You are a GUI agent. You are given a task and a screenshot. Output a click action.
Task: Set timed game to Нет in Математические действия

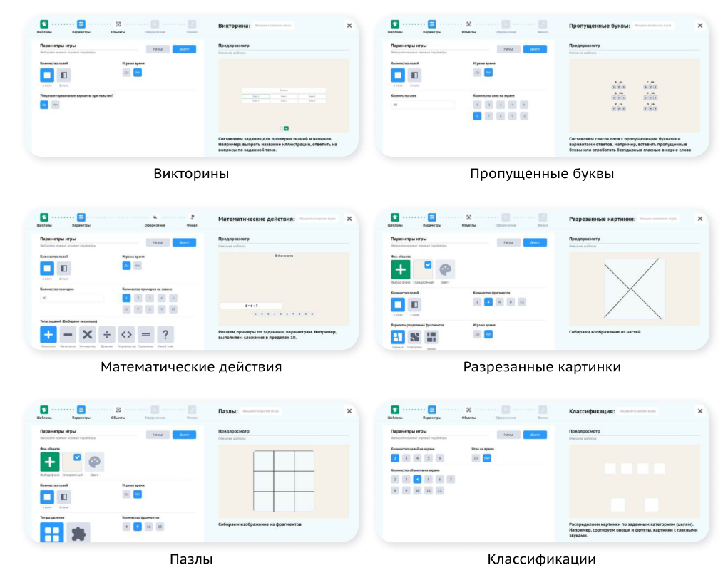tap(138, 266)
